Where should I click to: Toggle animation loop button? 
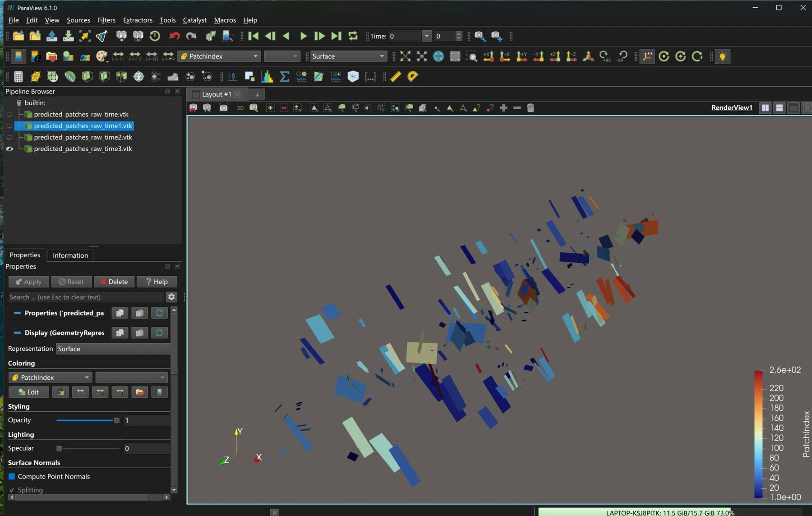353,36
